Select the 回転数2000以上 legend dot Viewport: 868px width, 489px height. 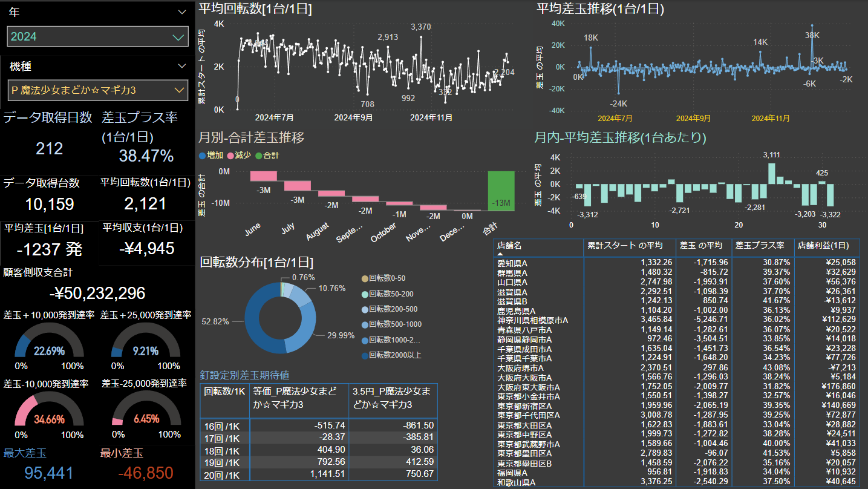[364, 355]
